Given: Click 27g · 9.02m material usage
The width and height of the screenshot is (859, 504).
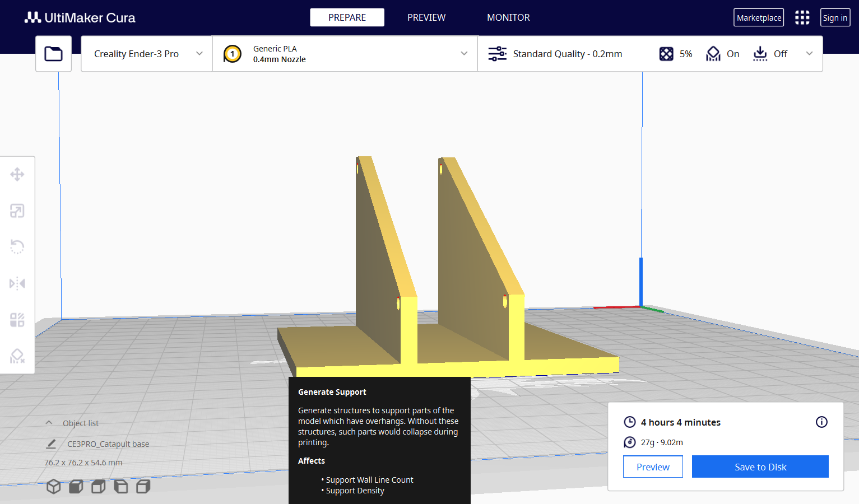Looking at the screenshot, I should 662,442.
